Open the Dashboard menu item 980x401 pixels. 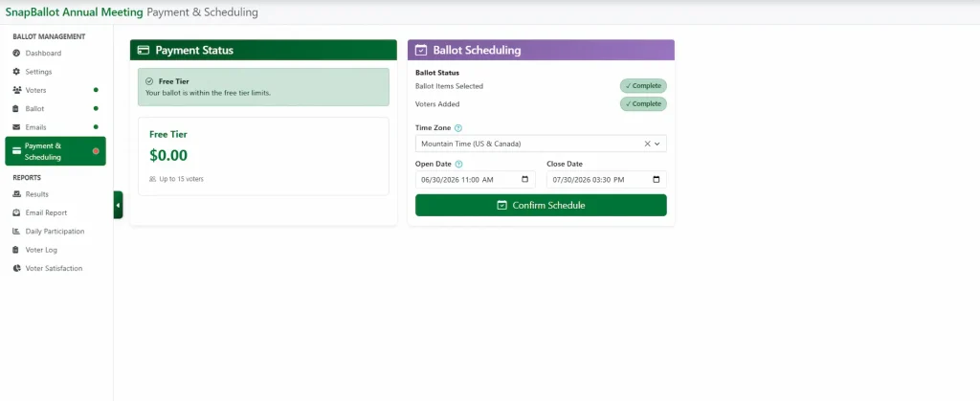pos(56,53)
